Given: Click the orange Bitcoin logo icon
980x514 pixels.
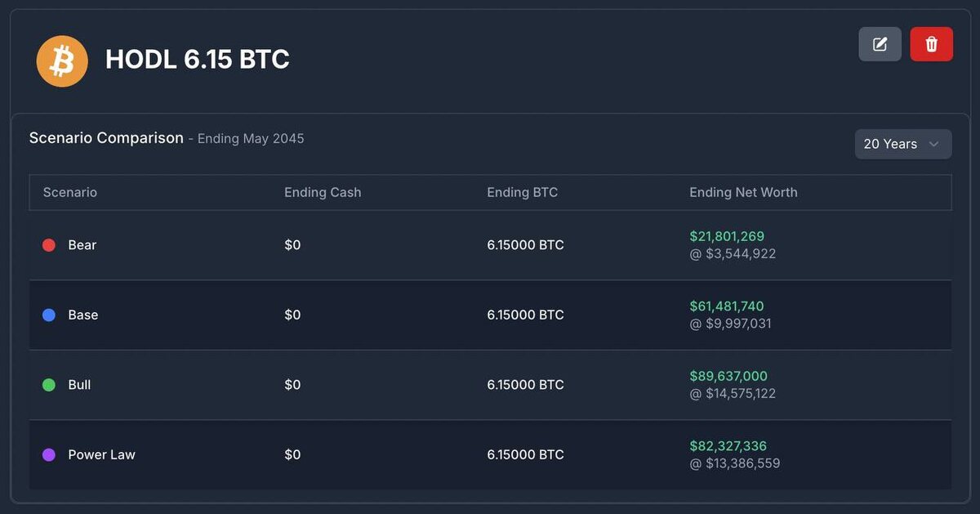Looking at the screenshot, I should click(62, 61).
